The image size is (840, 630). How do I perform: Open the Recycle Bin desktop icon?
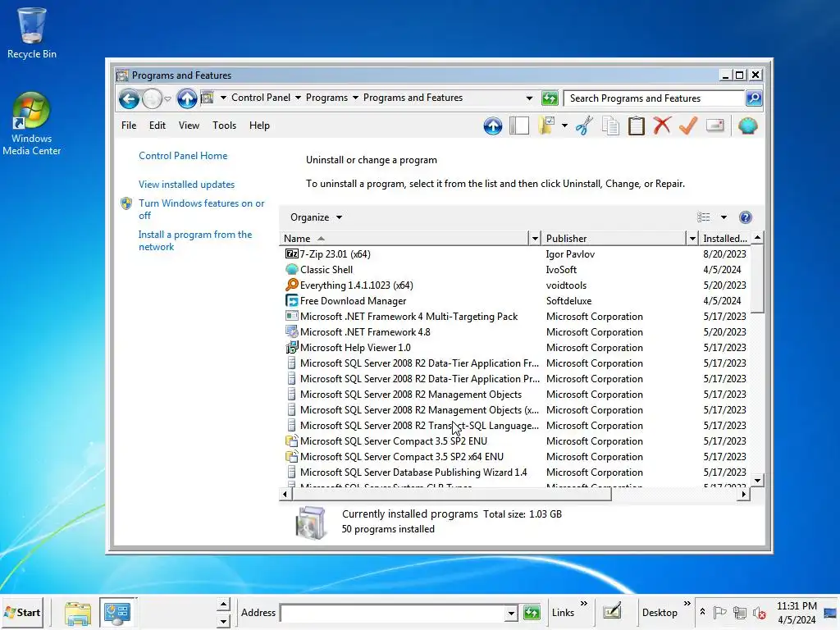click(32, 33)
